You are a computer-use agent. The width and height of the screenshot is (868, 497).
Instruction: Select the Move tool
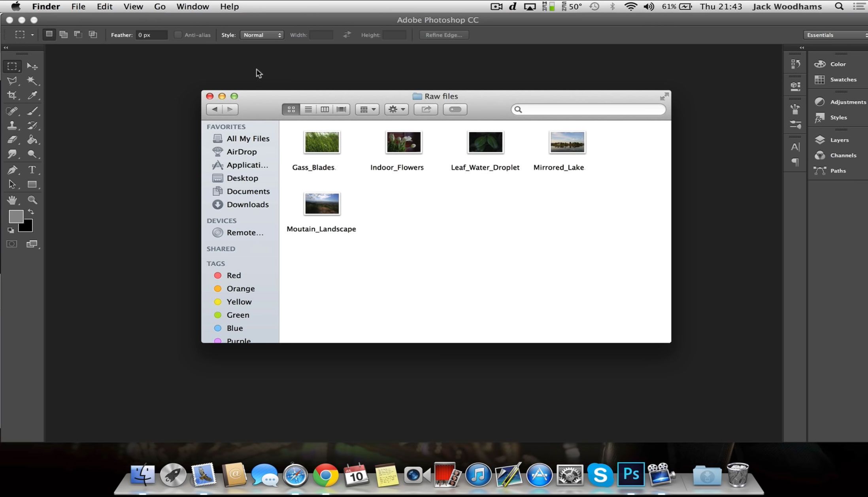33,66
